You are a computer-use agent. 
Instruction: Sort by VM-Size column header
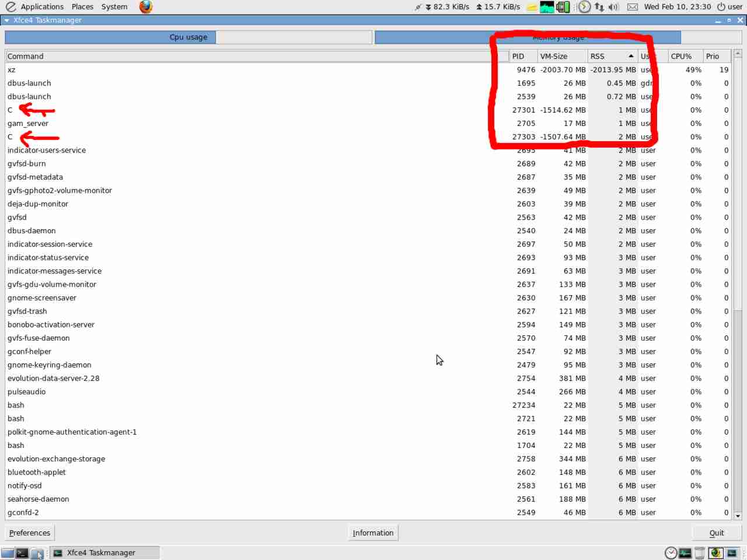(561, 57)
